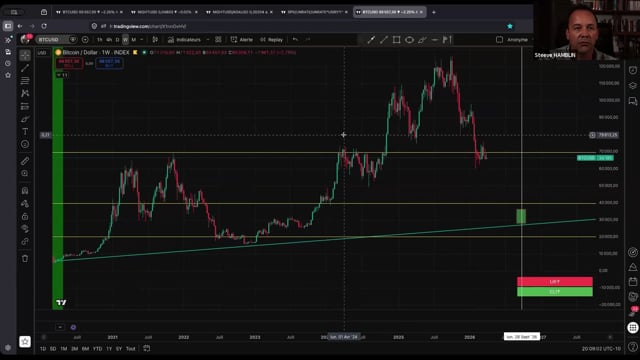Collapse the indicator legend arrow labeled 11

[x=62, y=75]
